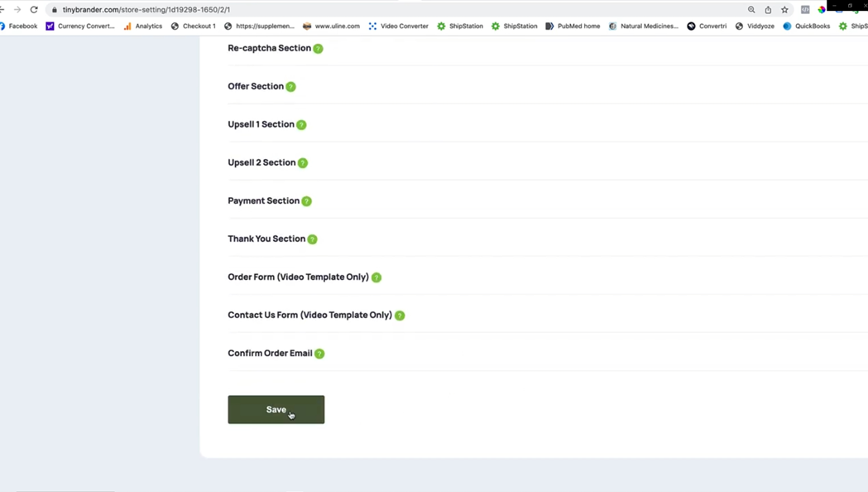Click help icon beside Payment Section
Image resolution: width=868 pixels, height=492 pixels.
[307, 201]
